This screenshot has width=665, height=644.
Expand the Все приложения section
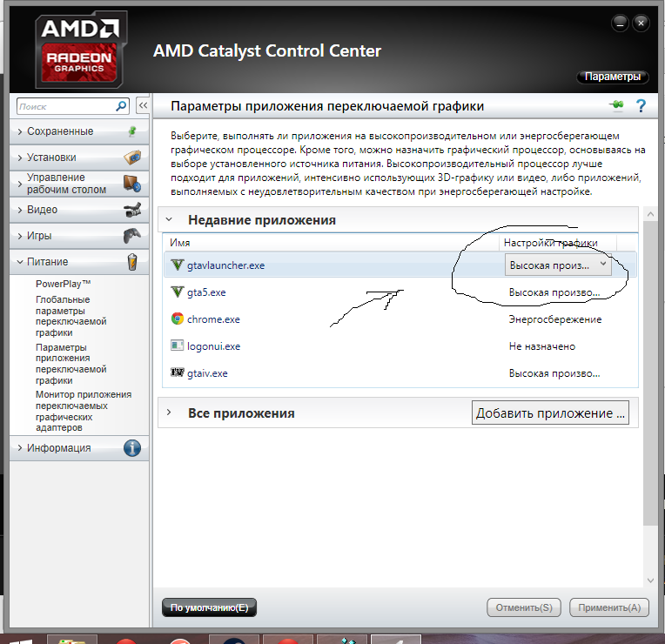pyautogui.click(x=169, y=413)
